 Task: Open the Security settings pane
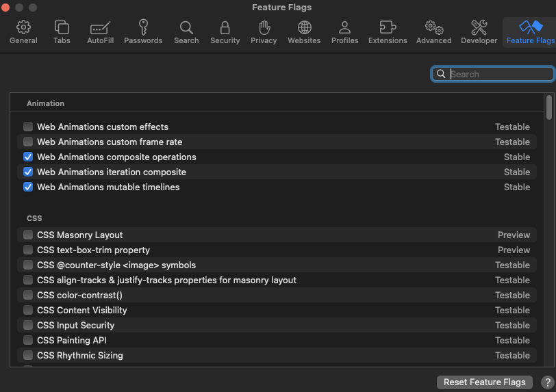(x=225, y=32)
